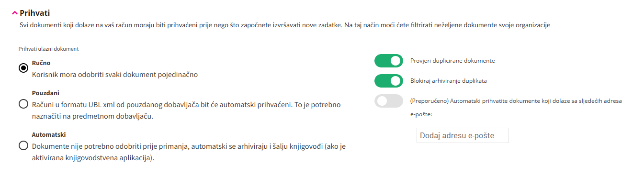The height and width of the screenshot is (177, 644).
Task: Click the bold Ručno option label
Action: pos(41,63)
